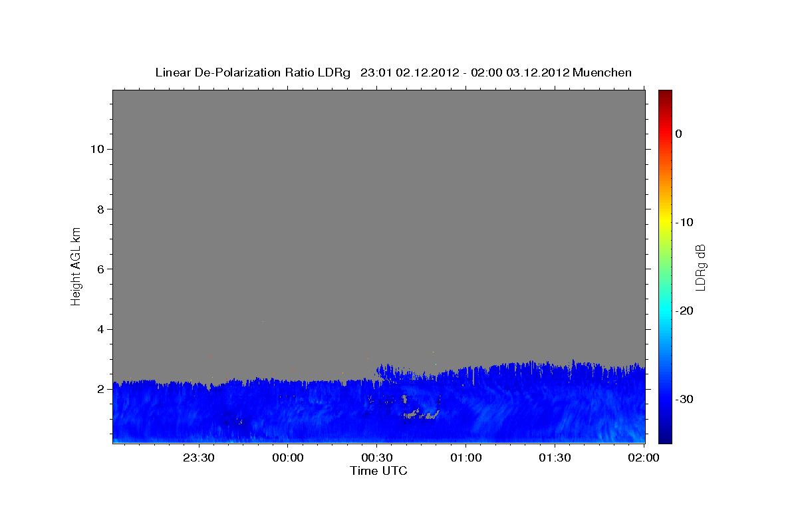798x532 pixels.
Task: Click the 'LDRg dB' colorbar label
Action: coord(700,267)
